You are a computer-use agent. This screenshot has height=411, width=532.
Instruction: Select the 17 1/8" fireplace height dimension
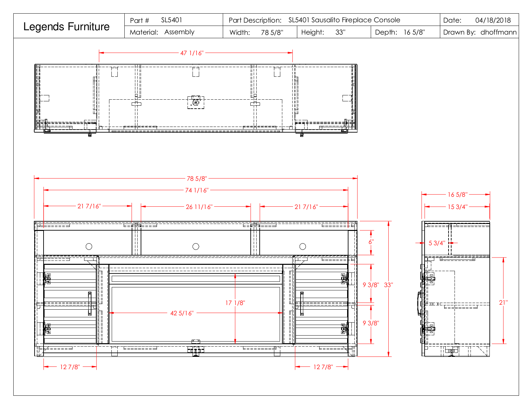click(x=235, y=303)
